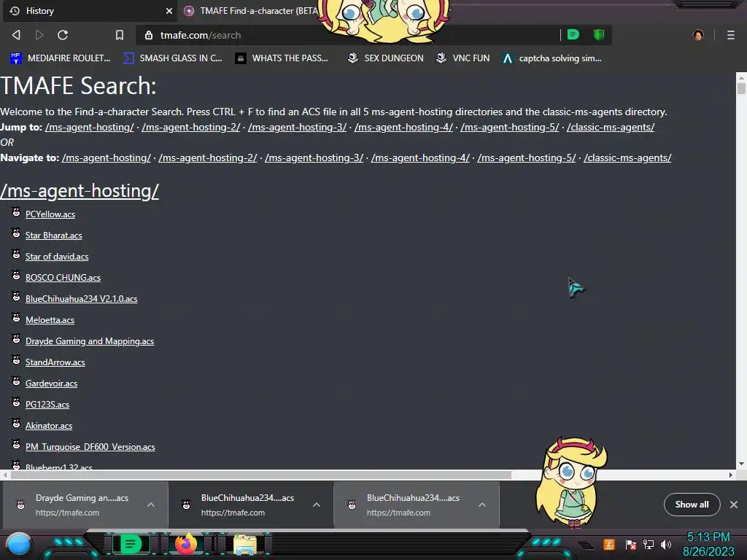The height and width of the screenshot is (560, 747).
Task: Open the captcha solving sim... bookmark
Action: pos(552,58)
